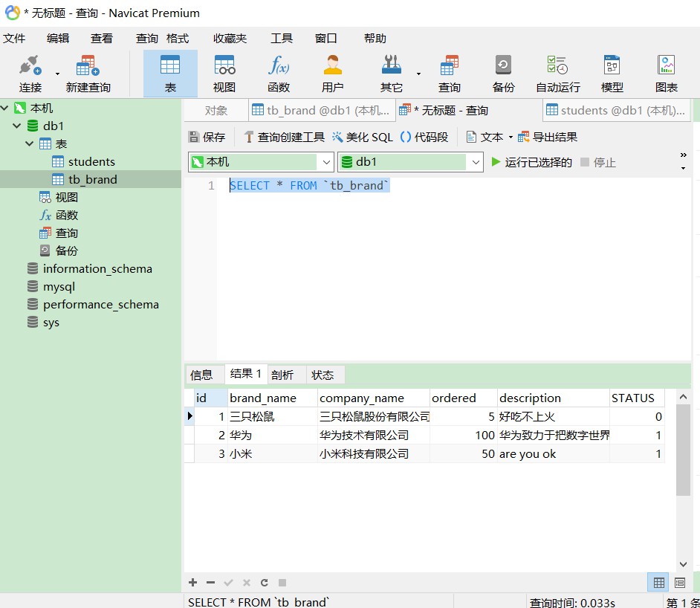Click the results vertical scrollbar
This screenshot has height=608, width=700.
click(683, 450)
